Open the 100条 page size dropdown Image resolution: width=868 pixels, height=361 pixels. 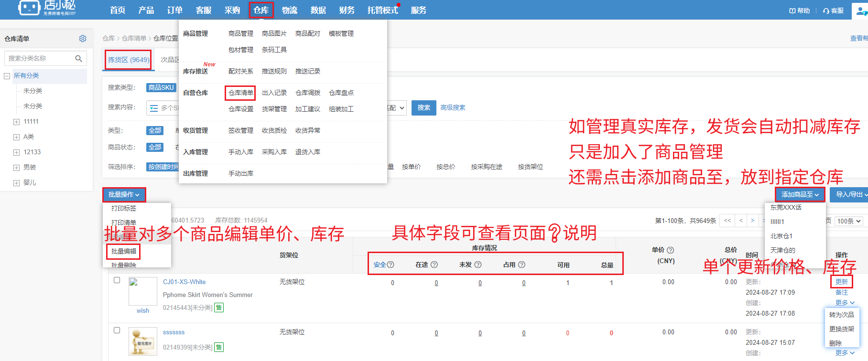(x=849, y=221)
